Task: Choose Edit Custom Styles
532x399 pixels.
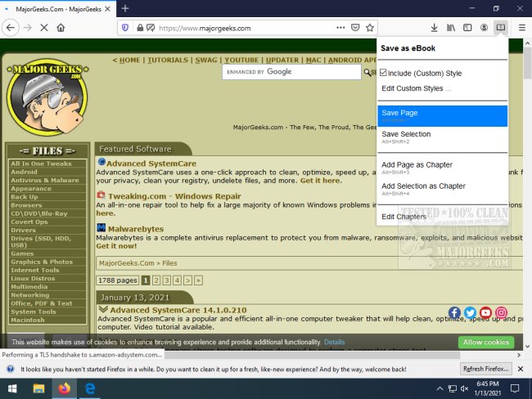Action: pyautogui.click(x=417, y=88)
